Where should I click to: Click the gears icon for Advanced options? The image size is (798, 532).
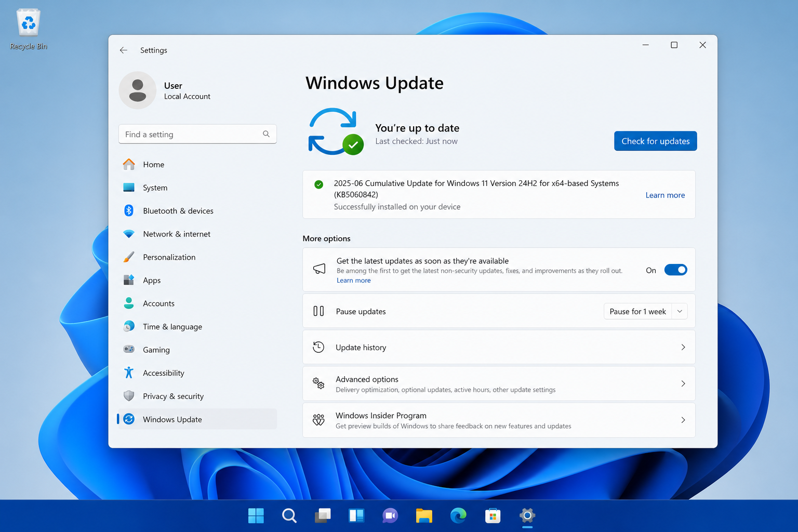pyautogui.click(x=318, y=383)
